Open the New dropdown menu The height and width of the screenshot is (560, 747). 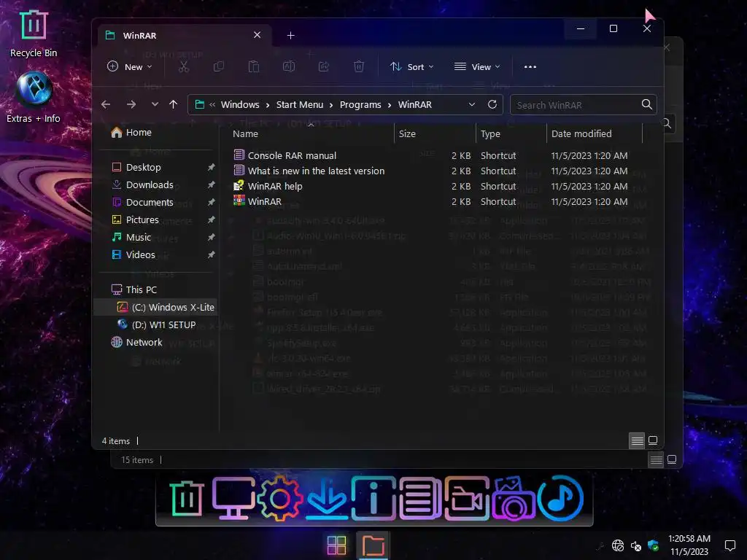[130, 66]
